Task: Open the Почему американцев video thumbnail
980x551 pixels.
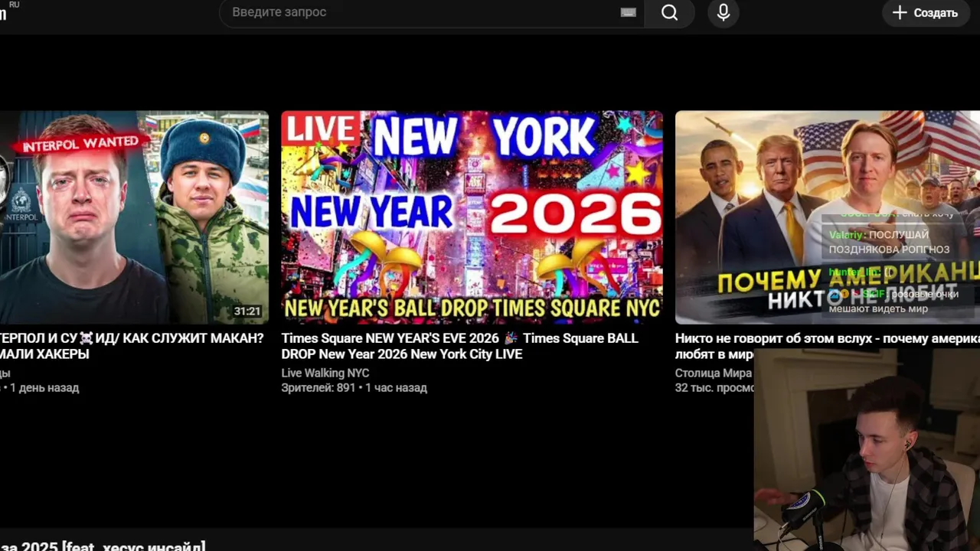Action: coord(828,217)
